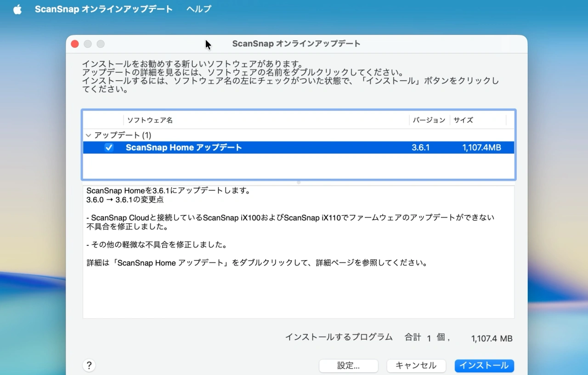This screenshot has height=375, width=588.
Task: Click the キャンセル button
Action: [x=416, y=365]
